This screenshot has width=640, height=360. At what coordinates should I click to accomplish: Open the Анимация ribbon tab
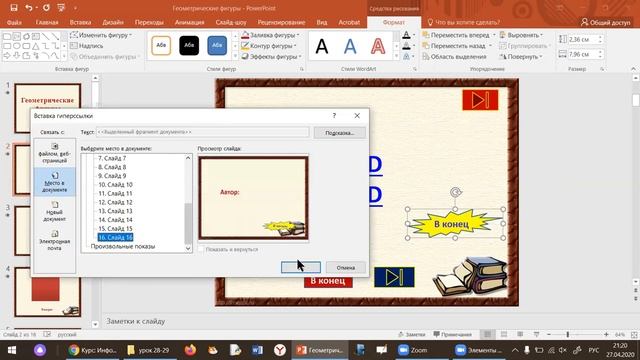[x=189, y=22]
